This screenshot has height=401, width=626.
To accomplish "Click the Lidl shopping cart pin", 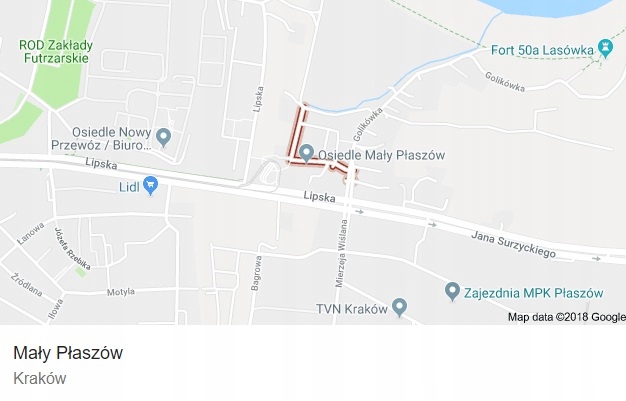I will pyautogui.click(x=151, y=185).
